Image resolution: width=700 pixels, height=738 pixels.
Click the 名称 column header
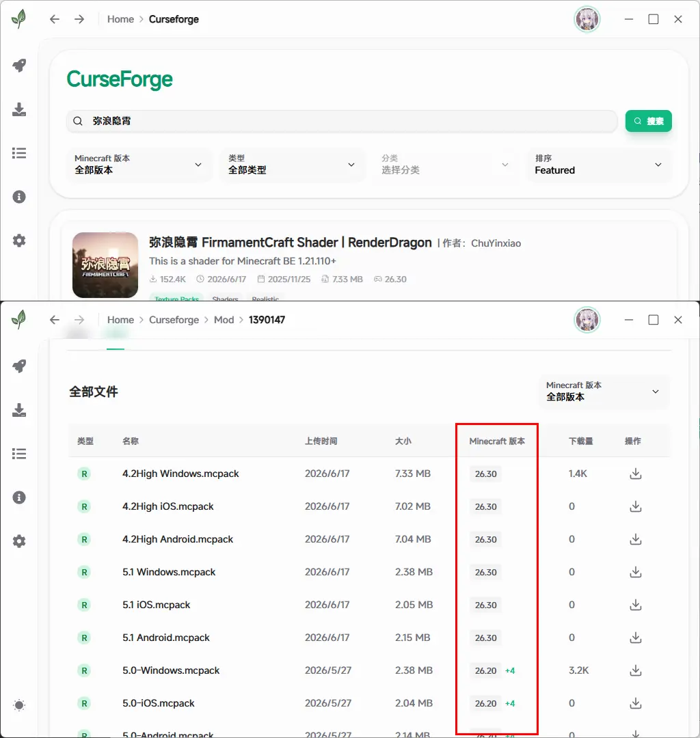pyautogui.click(x=131, y=441)
